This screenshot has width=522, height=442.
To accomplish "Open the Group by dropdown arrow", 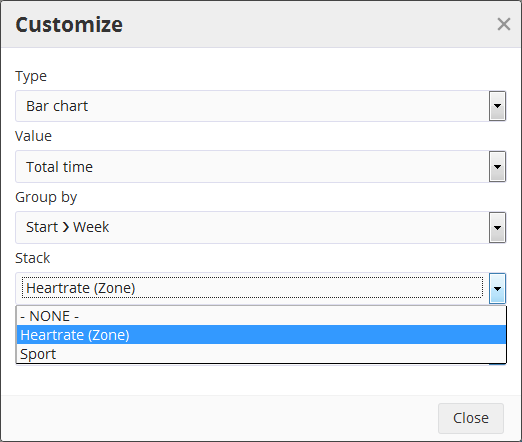I will 497,228.
